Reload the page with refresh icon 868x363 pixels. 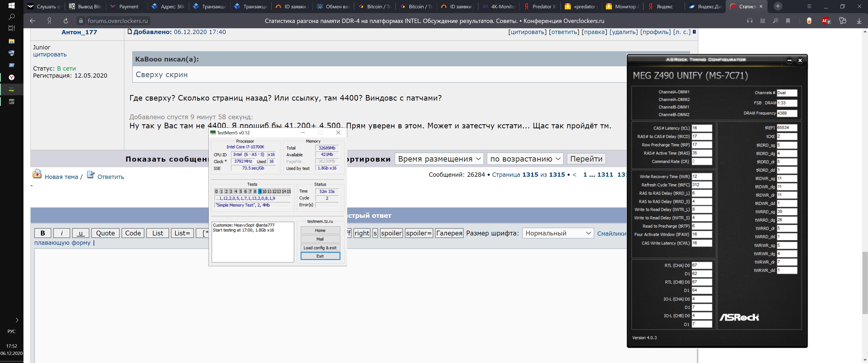pos(66,21)
